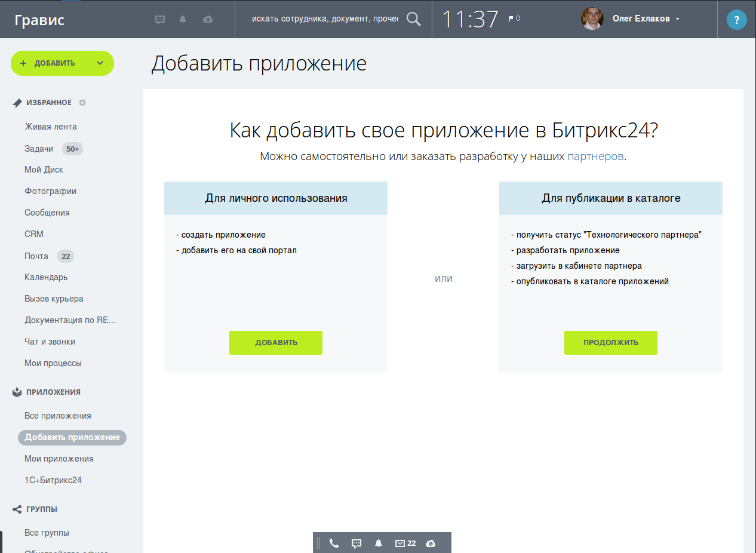Open Мои приложения in the sidebar

[59, 459]
